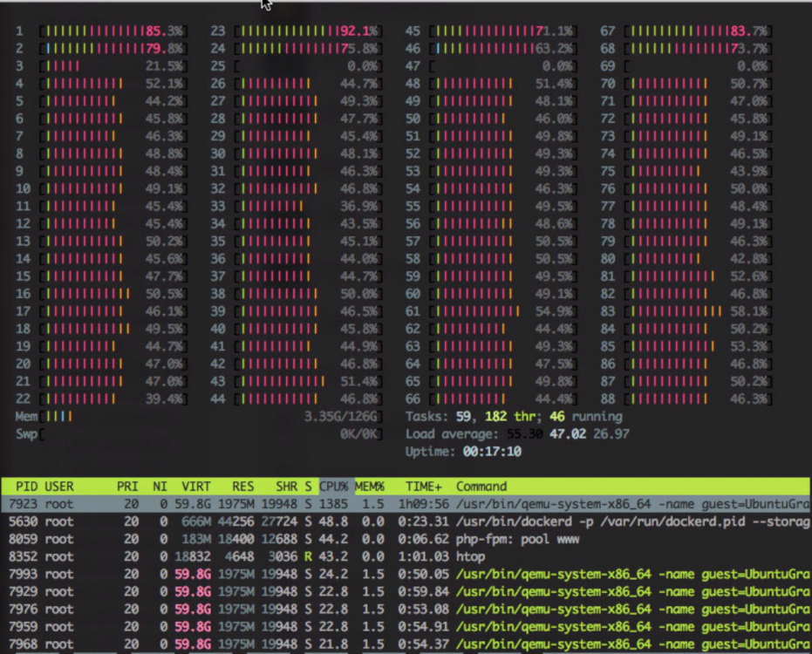Click the Load average line

517,434
